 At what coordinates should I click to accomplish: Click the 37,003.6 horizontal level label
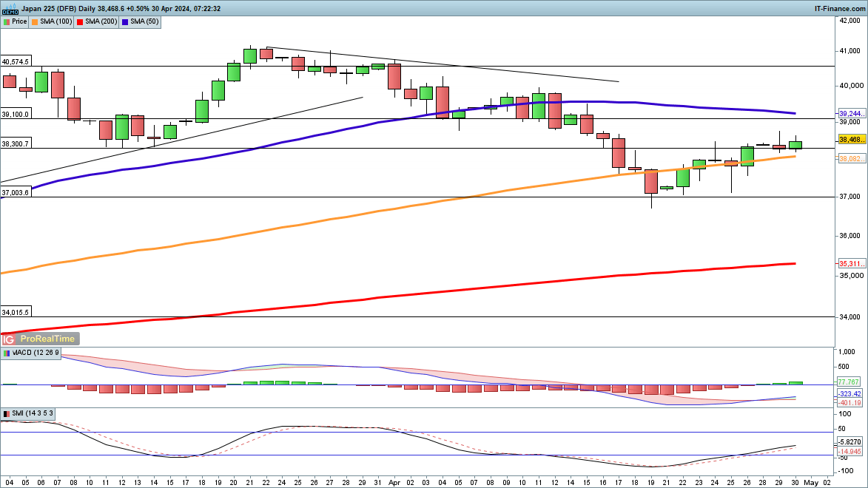[16, 192]
